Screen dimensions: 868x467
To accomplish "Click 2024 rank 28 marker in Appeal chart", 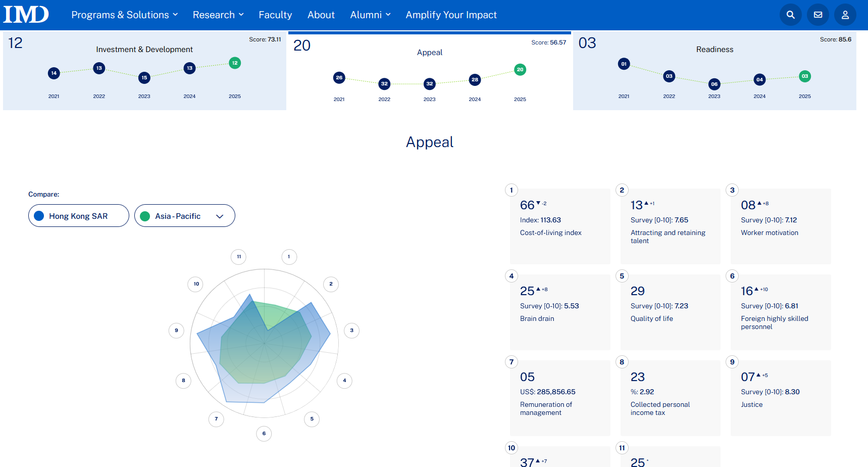I will [475, 80].
